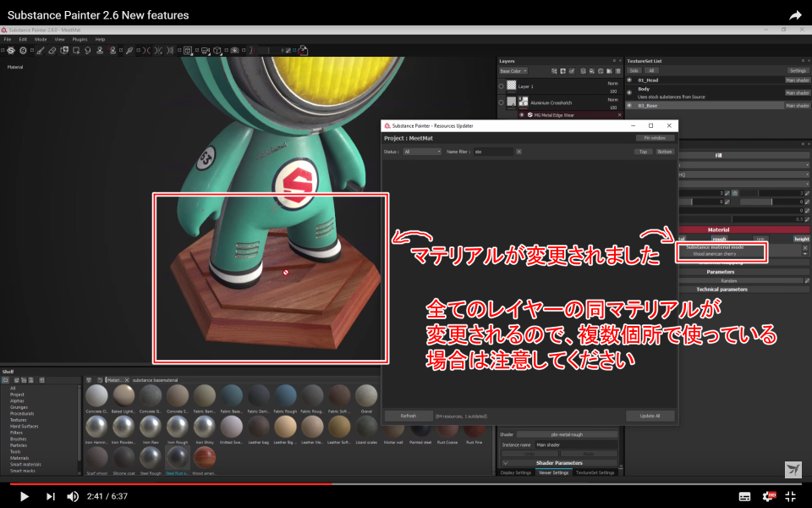Toggle the rough channel button in Material

(x=719, y=239)
